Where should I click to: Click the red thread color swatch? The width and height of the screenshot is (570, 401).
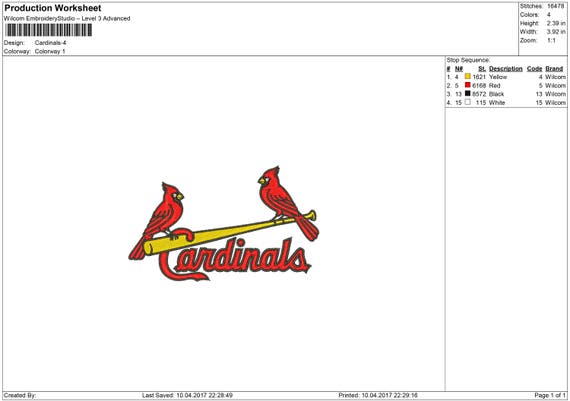(x=467, y=85)
